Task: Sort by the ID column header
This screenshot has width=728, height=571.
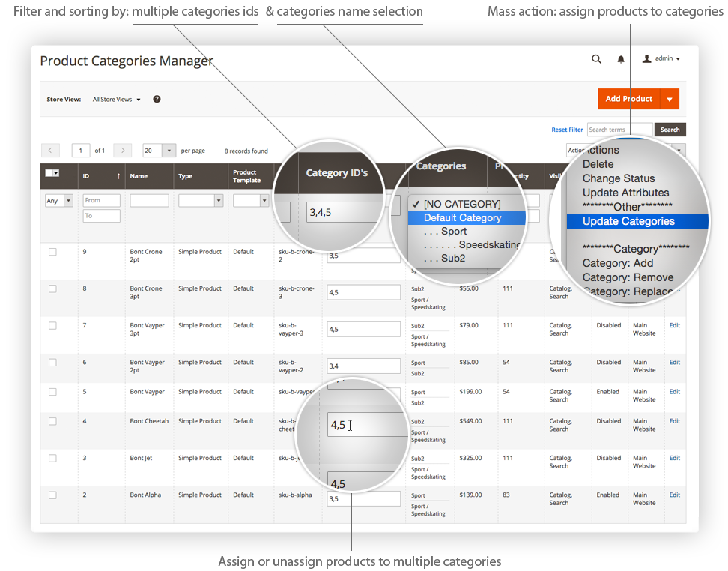Action: tap(101, 176)
